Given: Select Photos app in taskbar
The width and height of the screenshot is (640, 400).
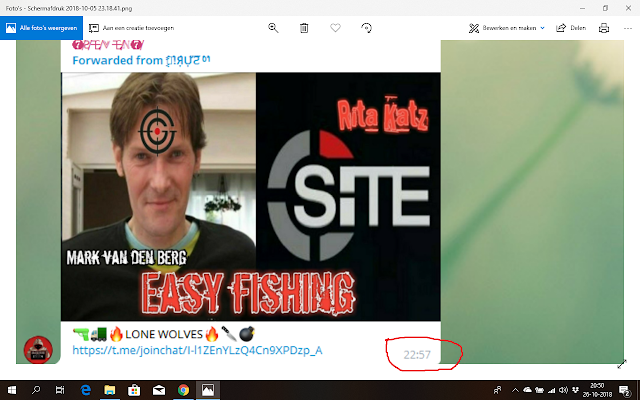Looking at the screenshot, I should click(x=208, y=390).
